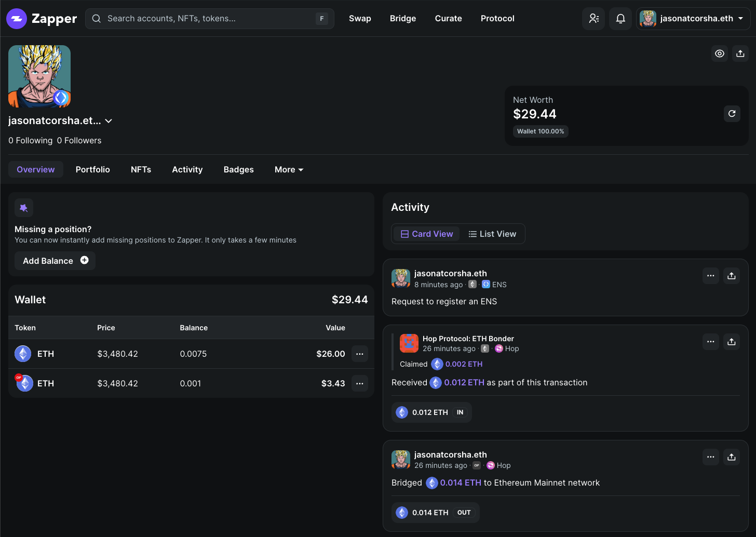Click the search accounts, NFTs, tokens field

[210, 19]
